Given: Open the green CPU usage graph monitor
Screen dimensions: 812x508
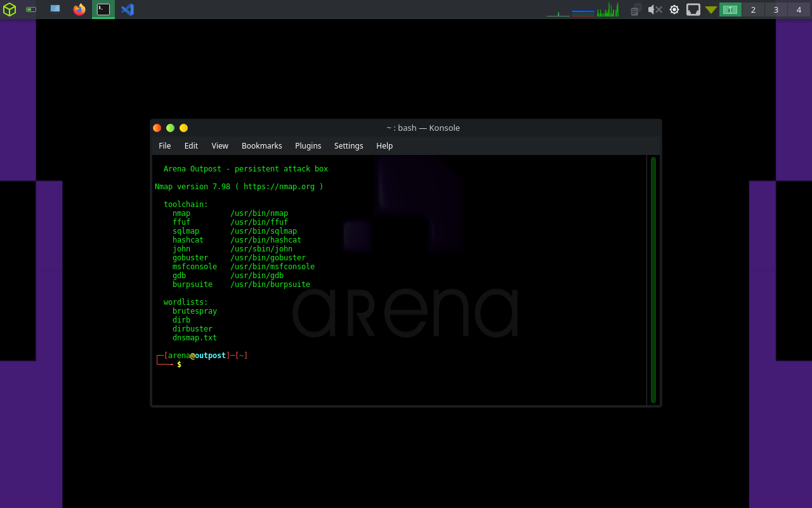Looking at the screenshot, I should coord(608,10).
